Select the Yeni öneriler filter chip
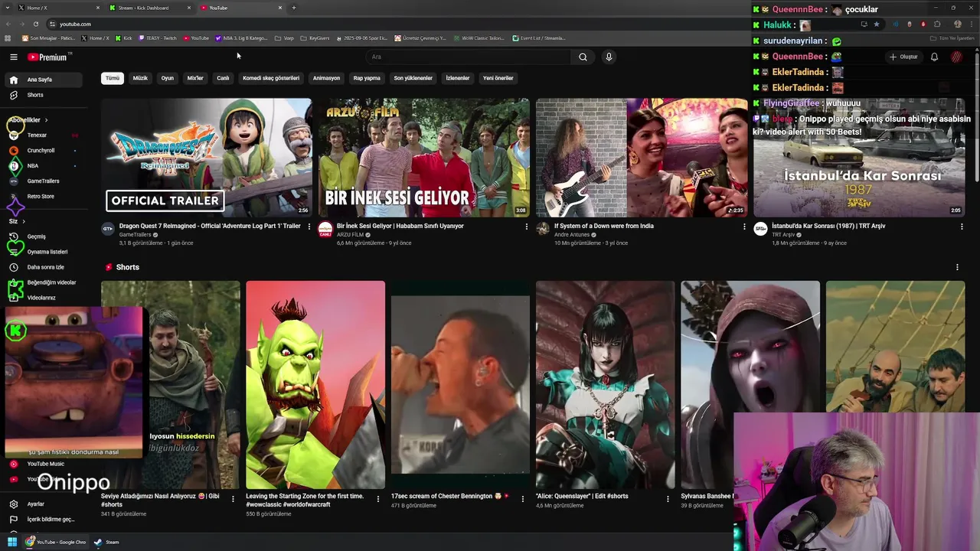 pyautogui.click(x=498, y=78)
